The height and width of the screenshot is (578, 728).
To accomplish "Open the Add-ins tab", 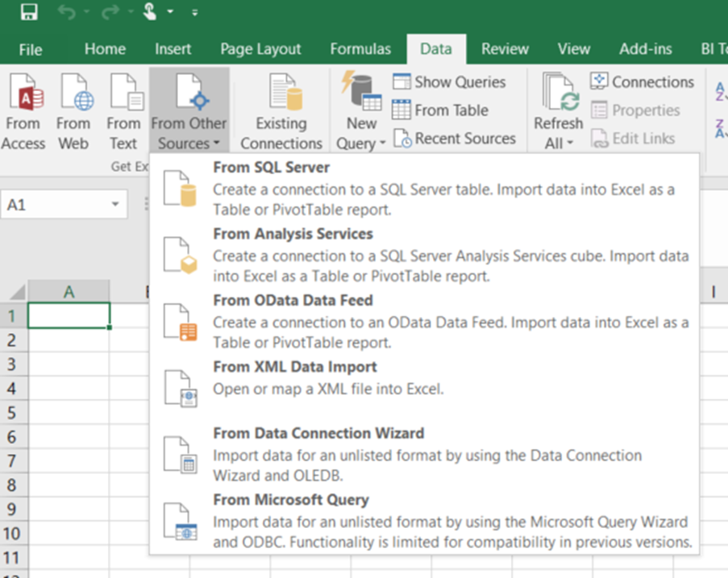I will (x=645, y=48).
